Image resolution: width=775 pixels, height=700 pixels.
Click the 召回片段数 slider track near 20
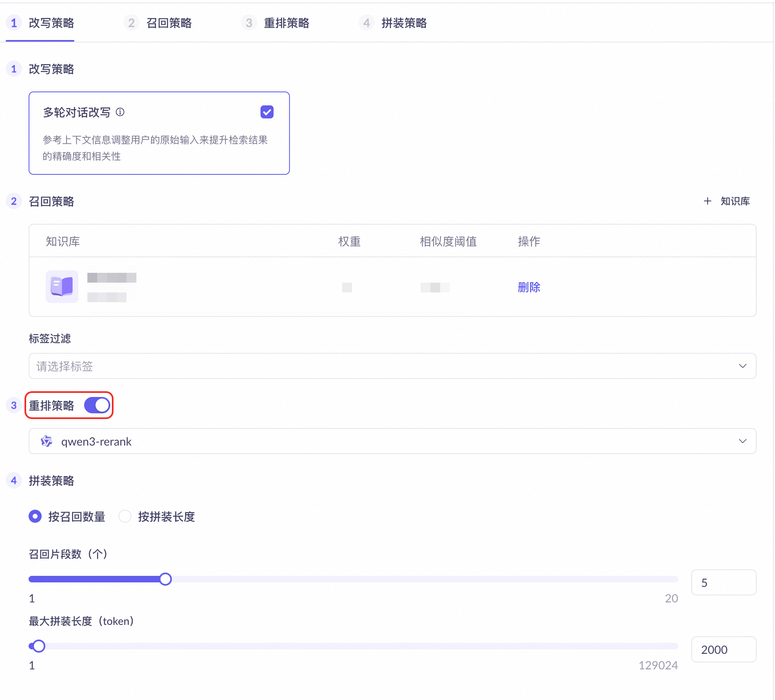point(670,579)
